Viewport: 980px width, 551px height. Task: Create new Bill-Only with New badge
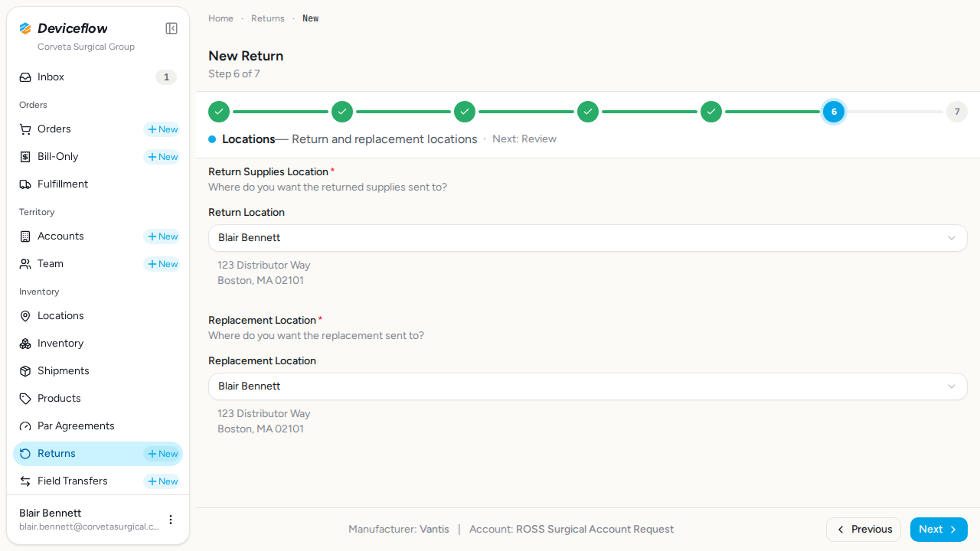[162, 157]
